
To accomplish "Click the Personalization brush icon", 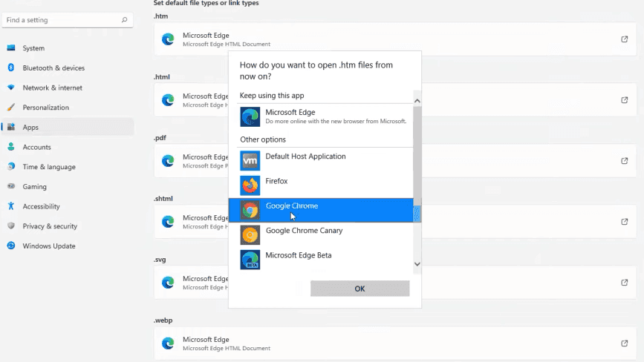I will pos(11,108).
